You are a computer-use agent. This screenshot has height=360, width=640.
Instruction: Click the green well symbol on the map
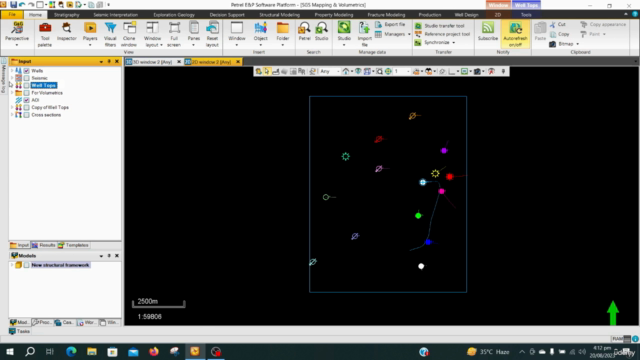418,216
